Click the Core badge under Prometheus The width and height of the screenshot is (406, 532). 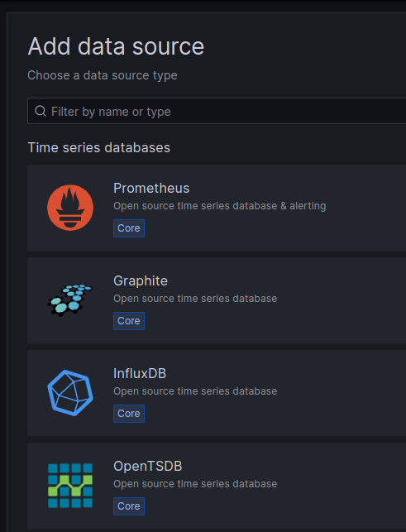coord(129,228)
